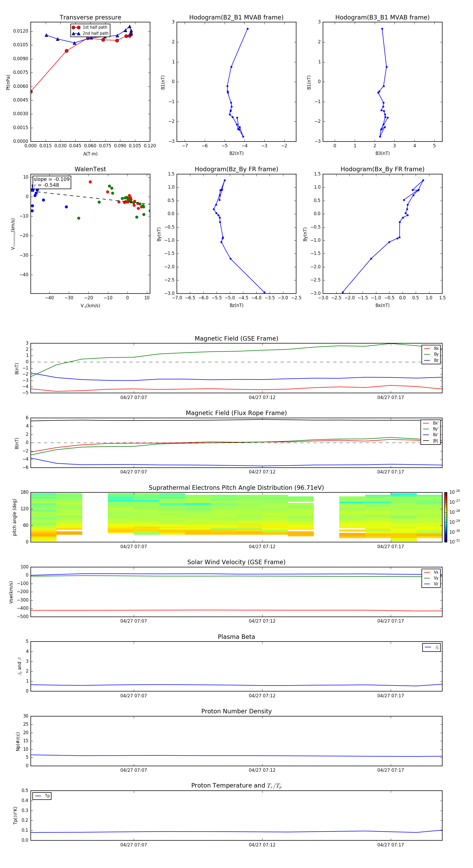This screenshot has height=868, width=473.
Task: Select the By' legend entry in Flux Rope panel
Action: 431,429
